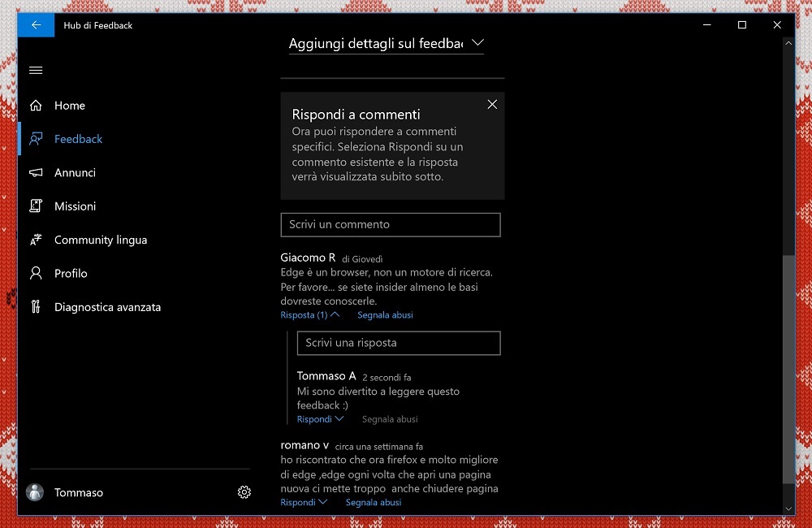Click the Annunci megaphone icon

[x=36, y=172]
